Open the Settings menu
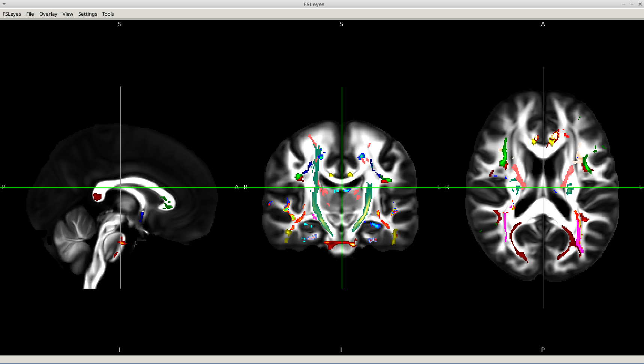The width and height of the screenshot is (644, 364). (x=88, y=14)
